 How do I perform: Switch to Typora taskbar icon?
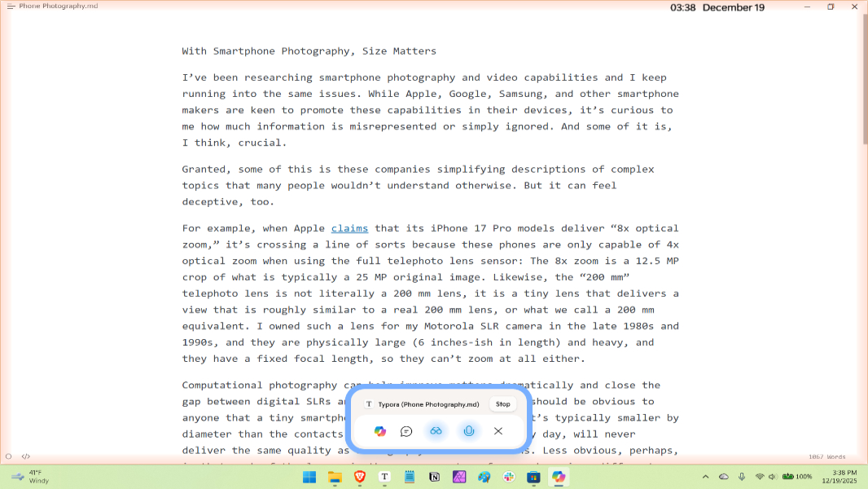[x=384, y=477]
